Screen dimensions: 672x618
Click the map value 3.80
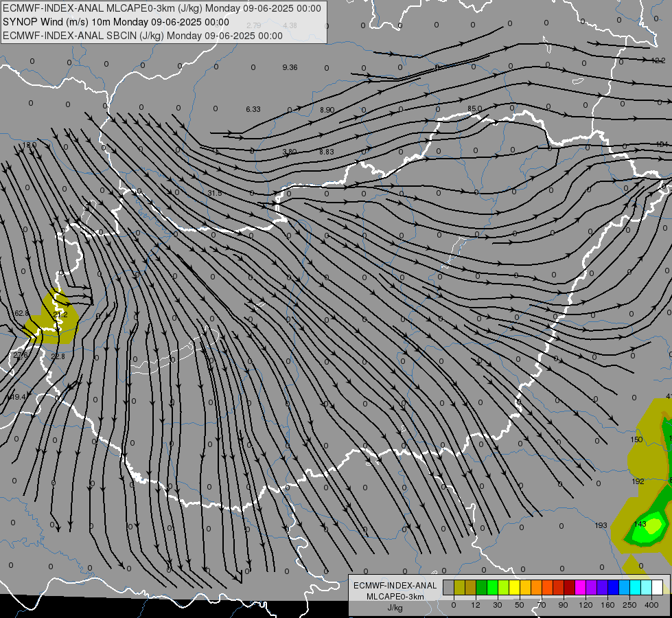click(290, 152)
